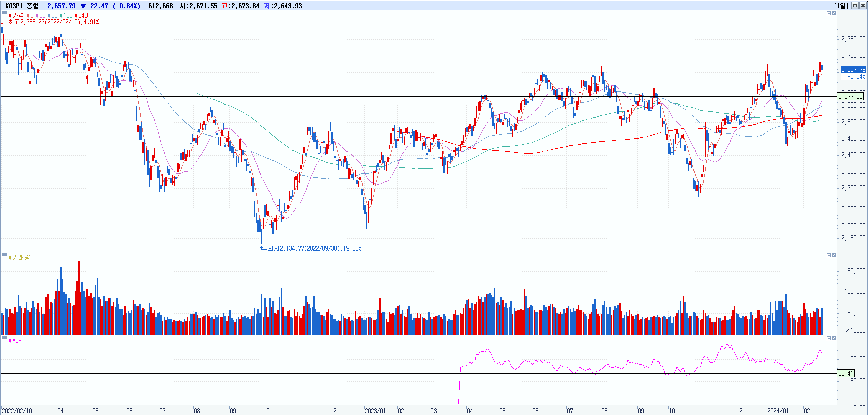Select the 5-day moving average legend
The height and width of the screenshot is (415, 868).
pos(31,16)
